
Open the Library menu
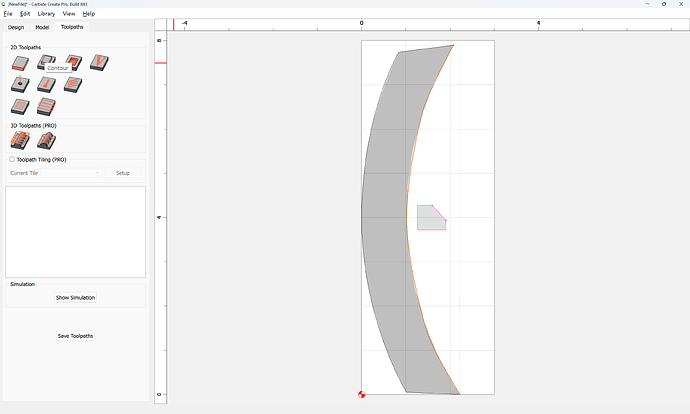point(46,14)
